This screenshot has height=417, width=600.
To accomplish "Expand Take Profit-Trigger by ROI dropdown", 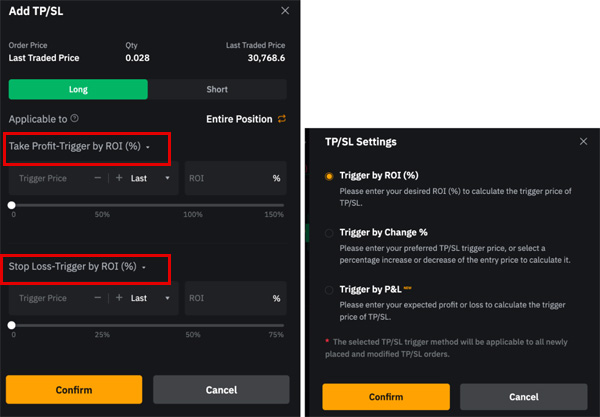I will point(79,147).
